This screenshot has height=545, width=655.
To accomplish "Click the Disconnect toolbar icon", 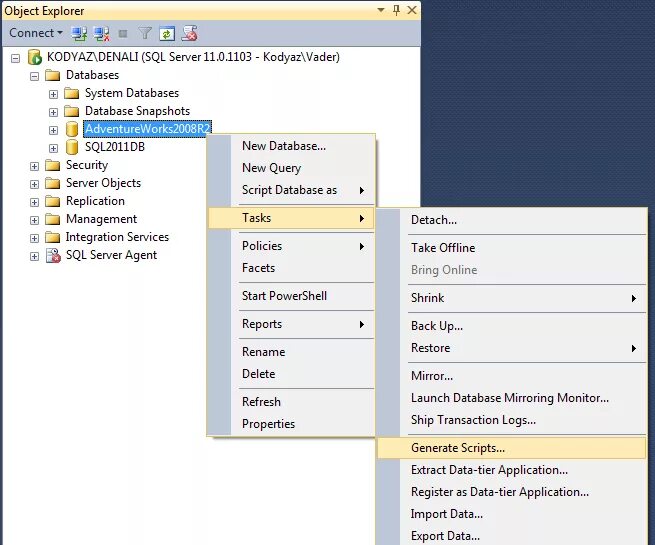I will pos(102,33).
